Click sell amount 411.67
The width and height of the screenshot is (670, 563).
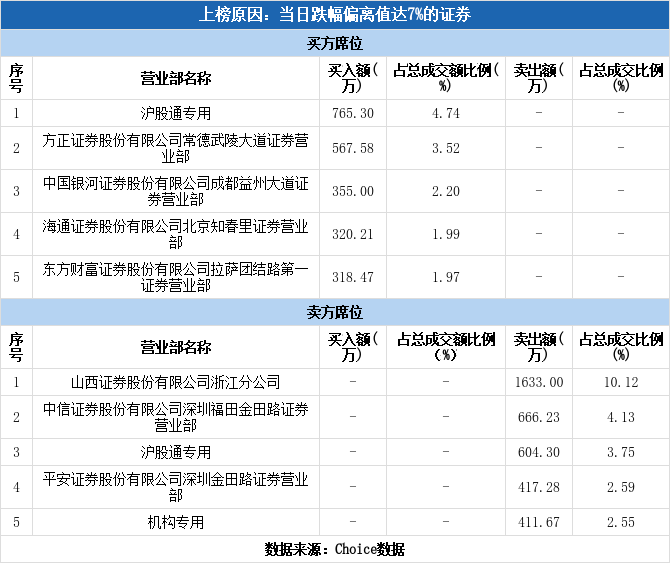(x=539, y=522)
